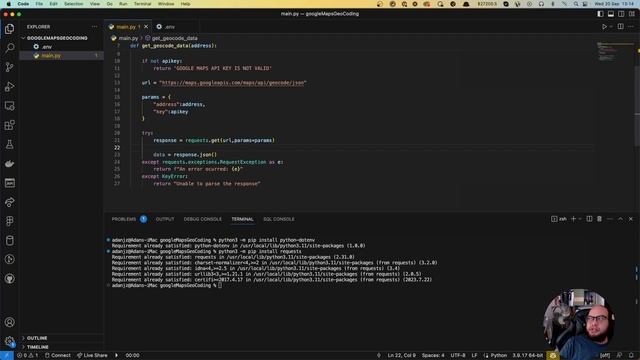Select the TERMINAL panel tab
The image size is (640, 360).
242,219
